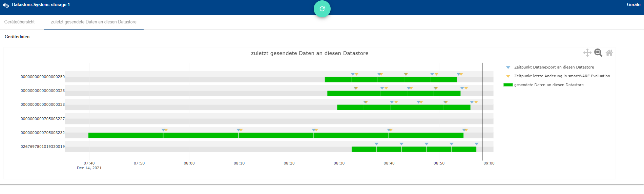Image resolution: width=644 pixels, height=194 pixels.
Task: Click the green bar for device 0000000000000000338
Action: (403, 108)
